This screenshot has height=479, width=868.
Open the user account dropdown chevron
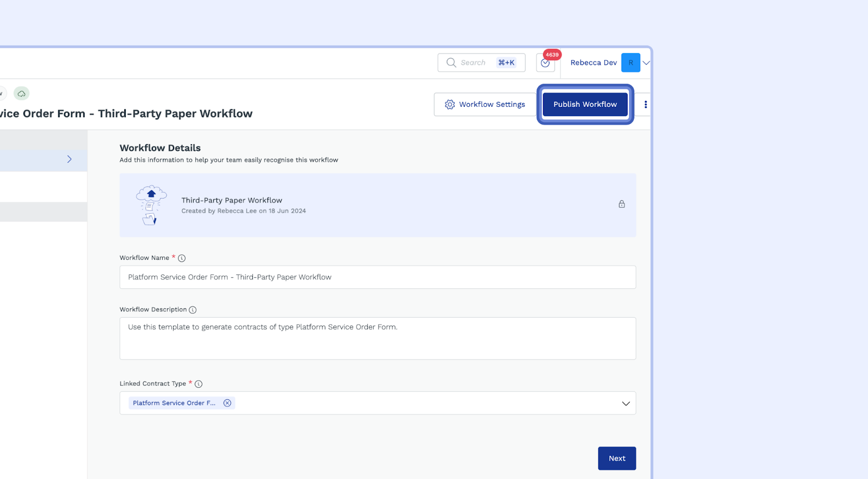click(646, 63)
